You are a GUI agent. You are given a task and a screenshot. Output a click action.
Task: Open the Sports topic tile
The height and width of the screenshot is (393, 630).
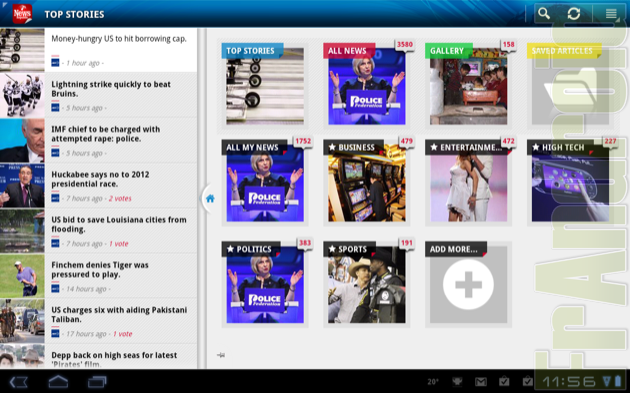366,284
